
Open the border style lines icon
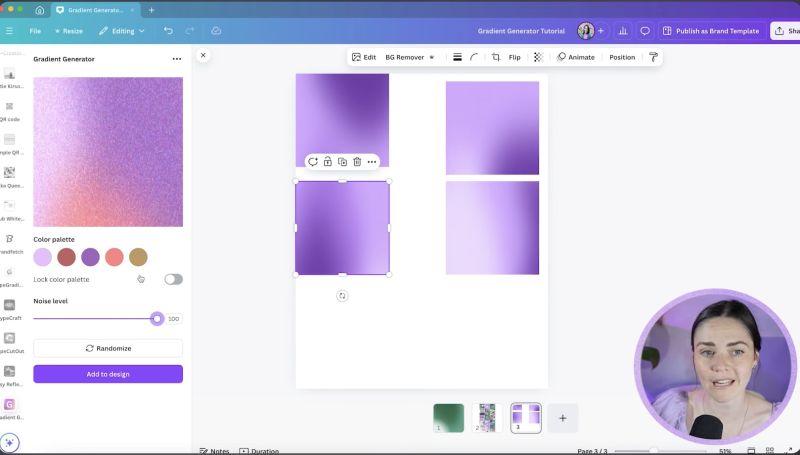point(458,57)
